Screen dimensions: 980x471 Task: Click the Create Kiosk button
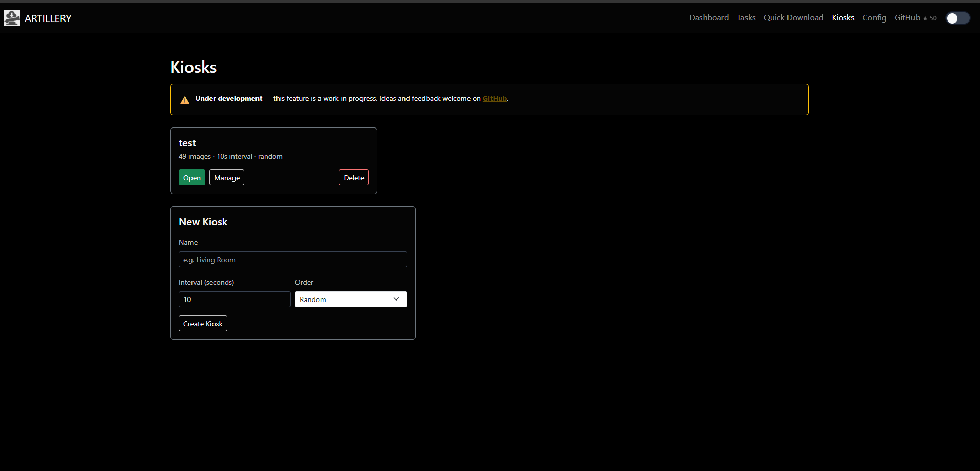(203, 324)
